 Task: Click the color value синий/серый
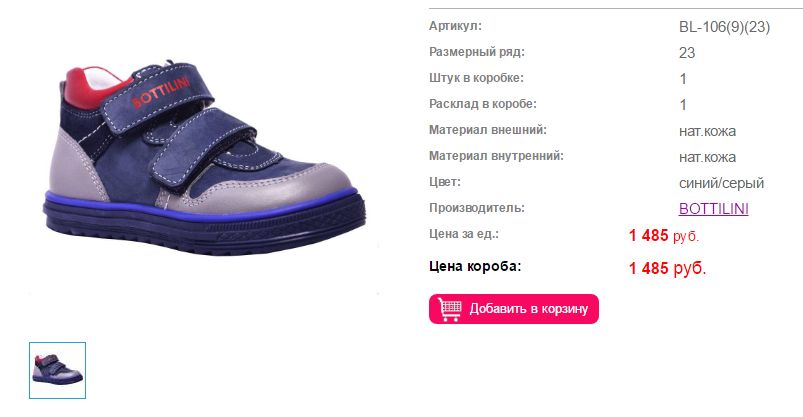point(721,183)
